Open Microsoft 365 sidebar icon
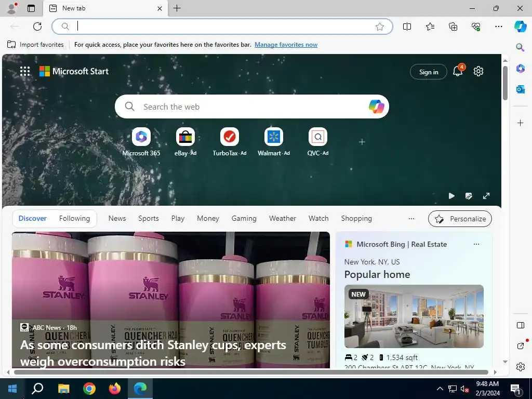The width and height of the screenshot is (532, 399). click(x=521, y=69)
